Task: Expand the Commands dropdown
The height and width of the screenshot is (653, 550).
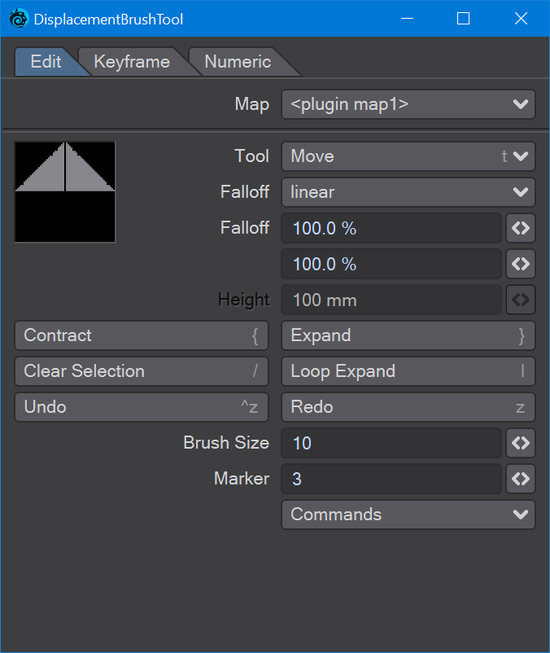Action: 408,514
